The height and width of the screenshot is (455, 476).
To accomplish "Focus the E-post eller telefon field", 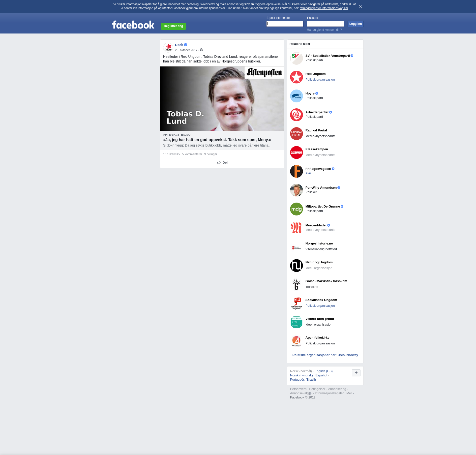I will click(x=285, y=24).
